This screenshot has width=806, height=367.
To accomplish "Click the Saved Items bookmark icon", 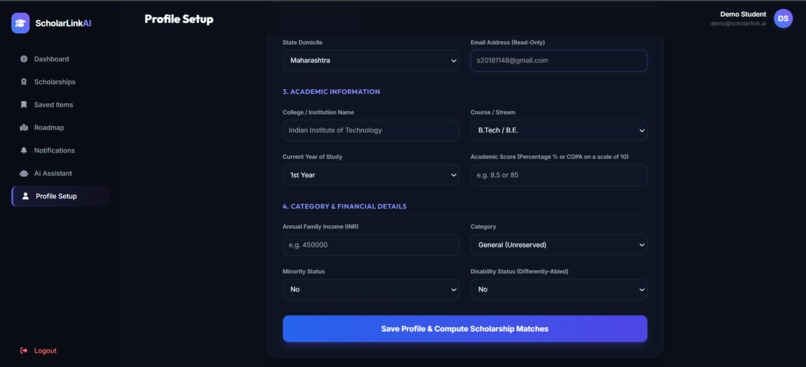I will point(24,105).
